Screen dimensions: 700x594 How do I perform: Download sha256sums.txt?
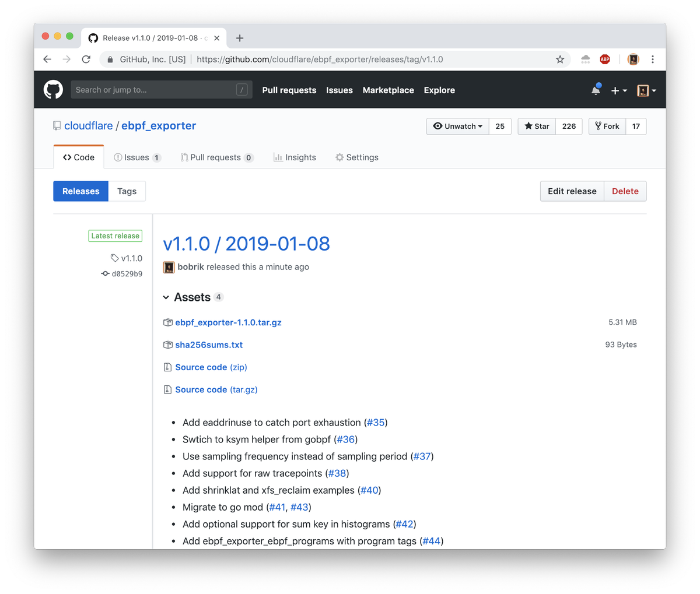click(x=209, y=345)
